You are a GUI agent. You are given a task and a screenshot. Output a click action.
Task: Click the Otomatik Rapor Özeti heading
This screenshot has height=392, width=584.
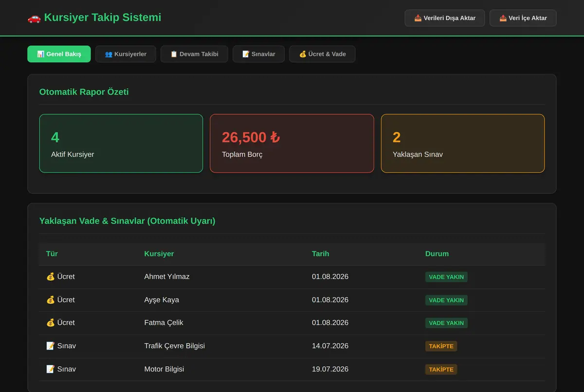(x=84, y=92)
